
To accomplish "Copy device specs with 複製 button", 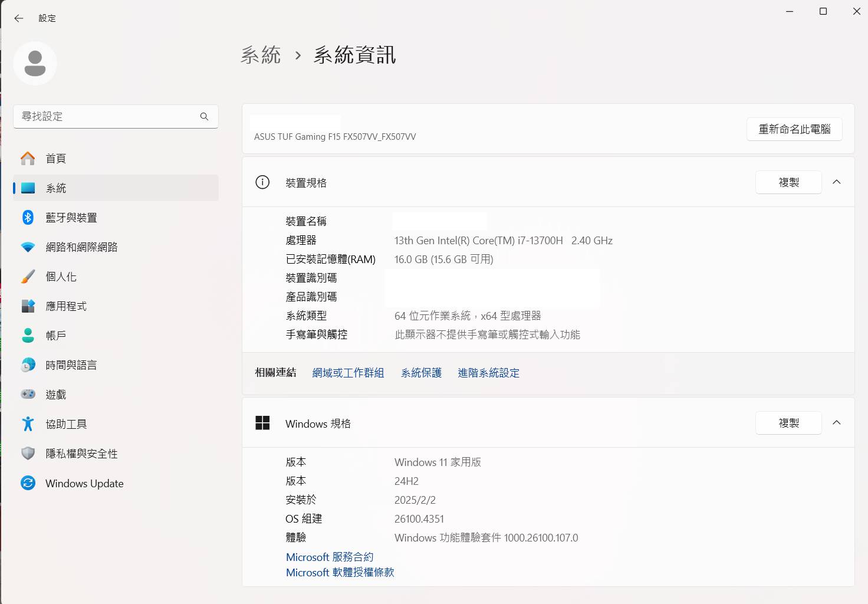I will pyautogui.click(x=788, y=182).
